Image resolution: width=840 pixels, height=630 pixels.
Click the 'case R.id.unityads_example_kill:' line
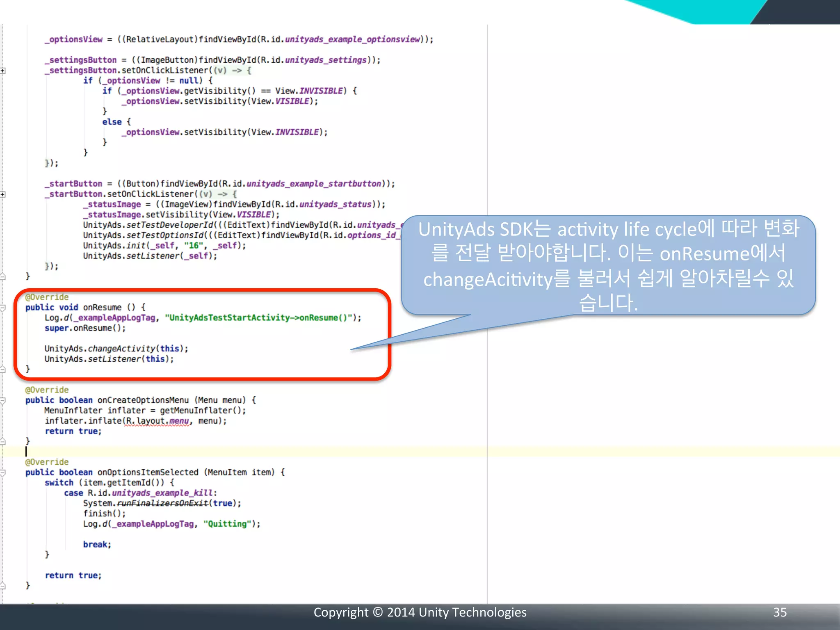pos(141,493)
